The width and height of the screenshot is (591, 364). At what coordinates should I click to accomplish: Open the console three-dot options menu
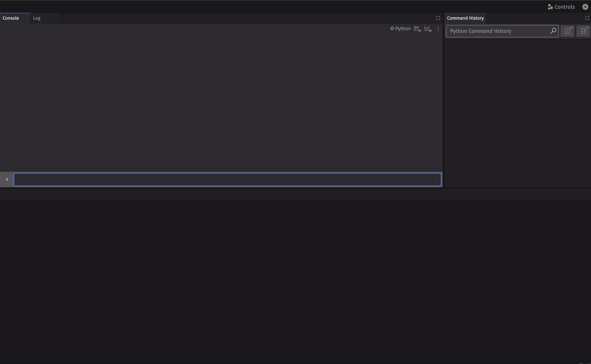tap(438, 29)
